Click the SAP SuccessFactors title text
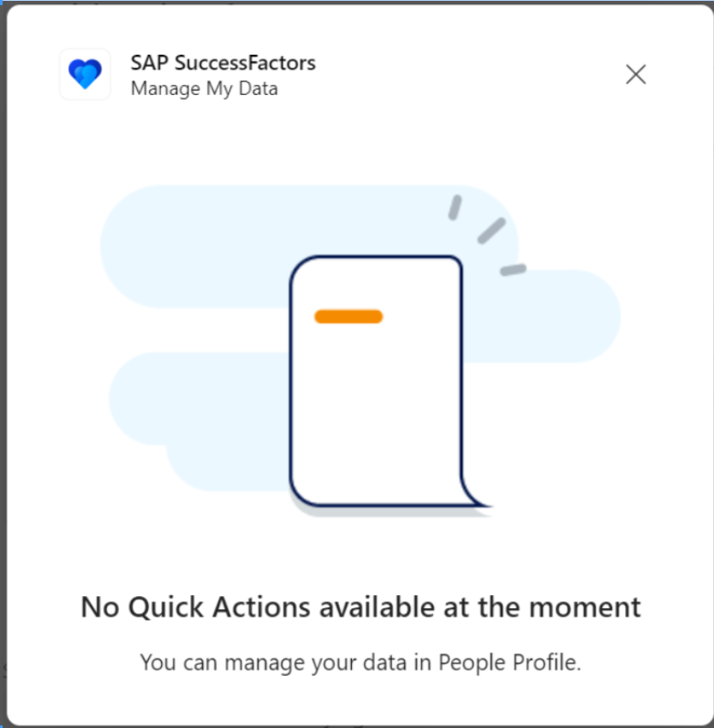This screenshot has height=728, width=714. [223, 63]
